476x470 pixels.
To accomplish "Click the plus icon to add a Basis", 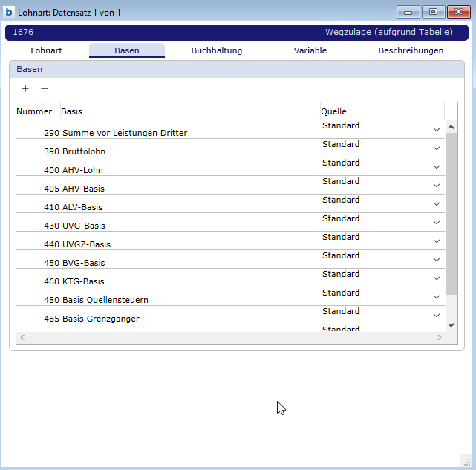I will [x=25, y=88].
